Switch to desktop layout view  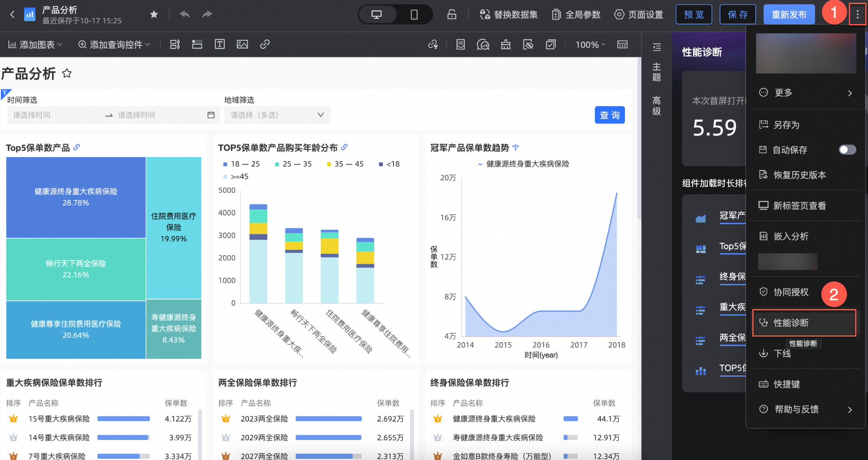[x=377, y=15]
